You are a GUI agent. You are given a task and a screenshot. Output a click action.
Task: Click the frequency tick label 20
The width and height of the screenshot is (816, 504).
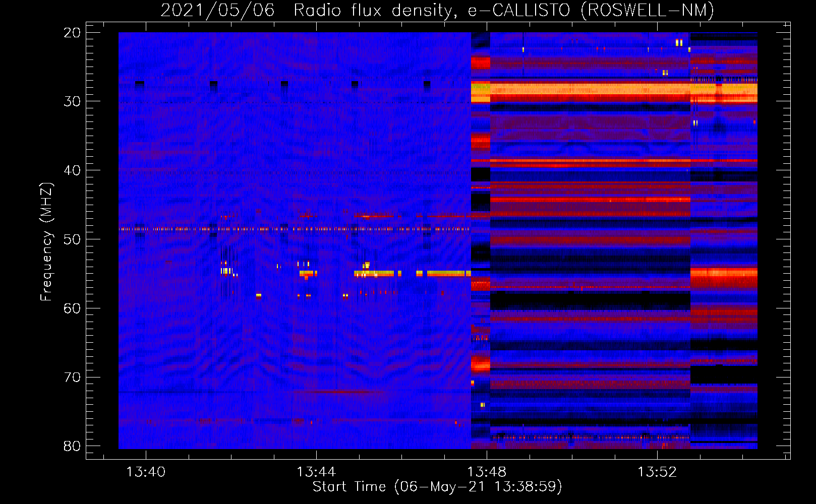coord(72,33)
